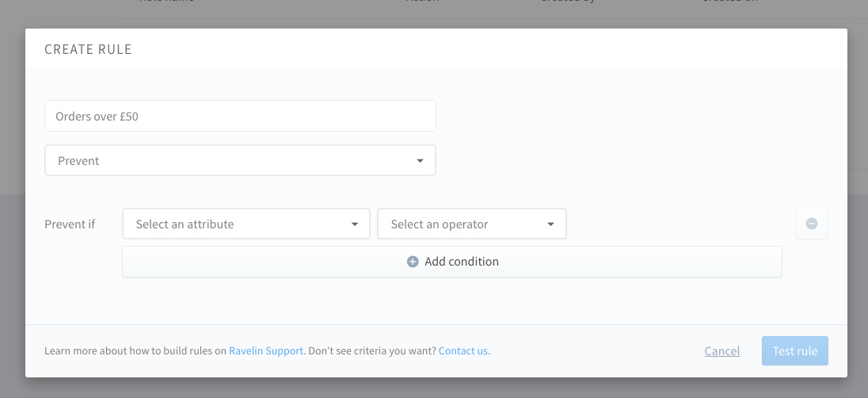Click the arrow on the Prevent dropdown

[420, 161]
